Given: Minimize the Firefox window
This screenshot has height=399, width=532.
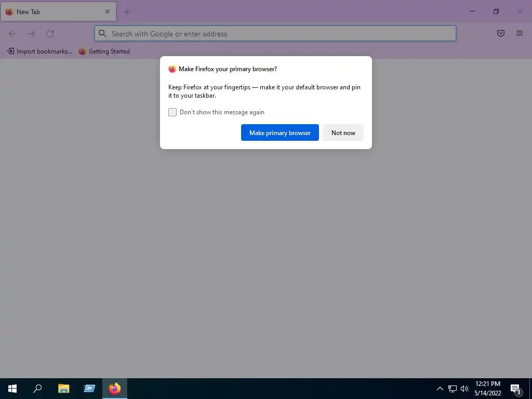Looking at the screenshot, I should pyautogui.click(x=472, y=11).
